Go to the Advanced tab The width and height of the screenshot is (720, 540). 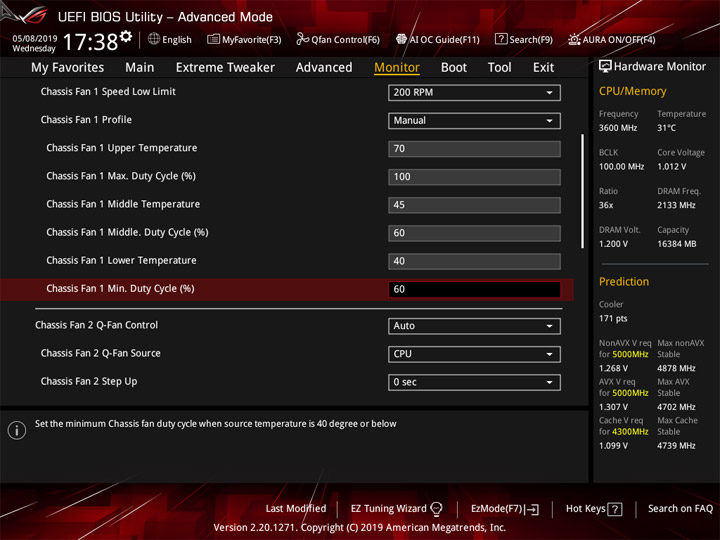click(324, 68)
